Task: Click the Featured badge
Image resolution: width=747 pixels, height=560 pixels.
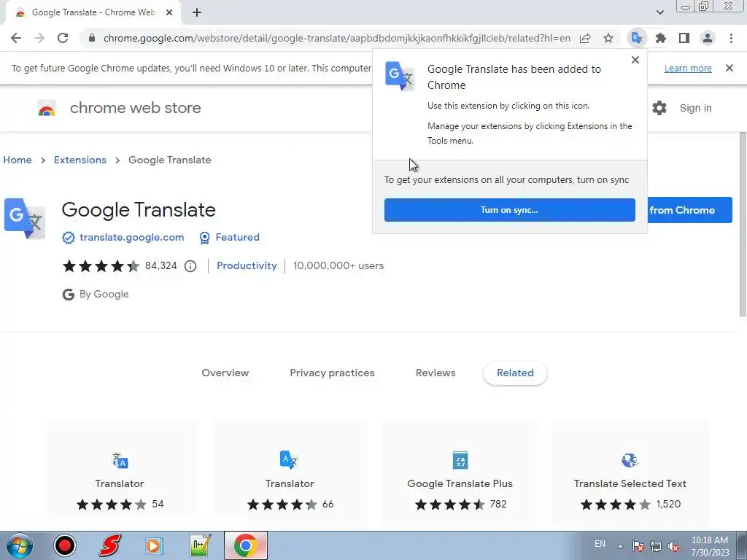Action: point(230,237)
